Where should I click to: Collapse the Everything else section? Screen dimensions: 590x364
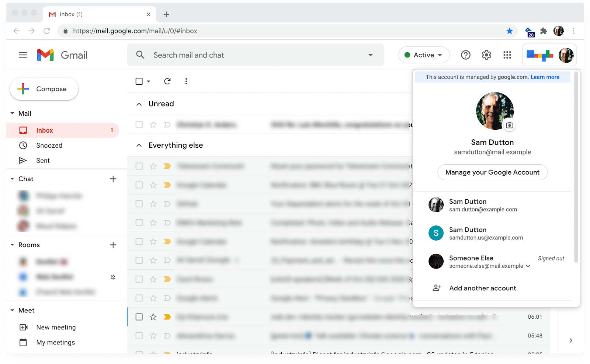(139, 145)
